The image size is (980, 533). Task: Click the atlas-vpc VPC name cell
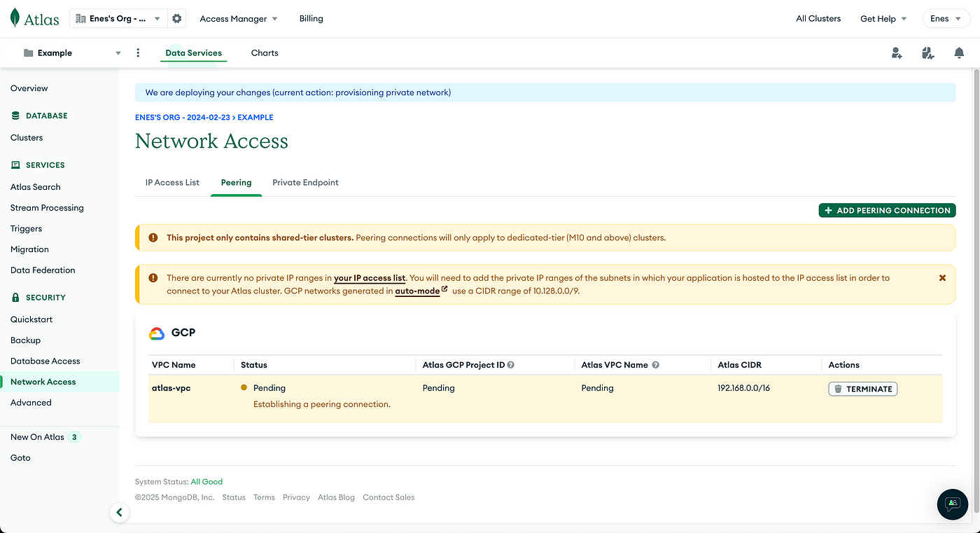[x=171, y=388]
